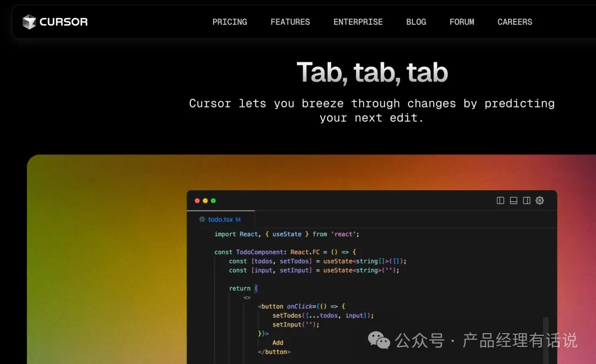Click the '<>' fragment tag line
Image resolution: width=596 pixels, height=364 pixels.
(247, 297)
